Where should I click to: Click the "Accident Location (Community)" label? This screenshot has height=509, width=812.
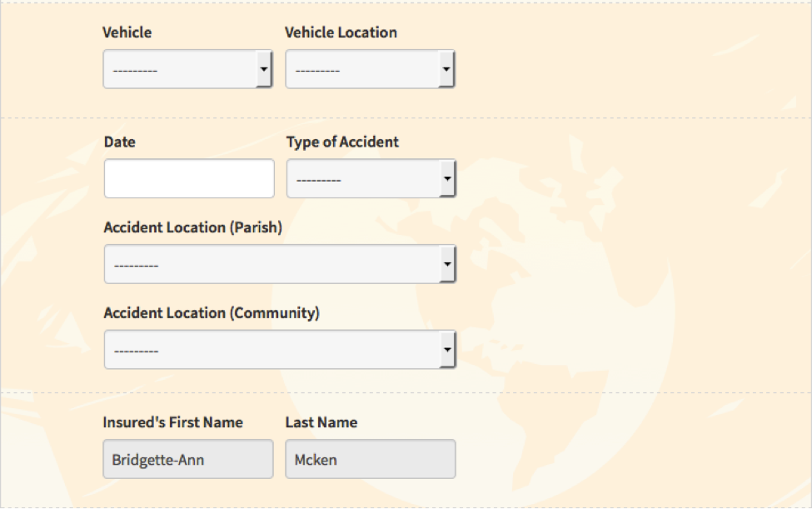pyautogui.click(x=212, y=313)
